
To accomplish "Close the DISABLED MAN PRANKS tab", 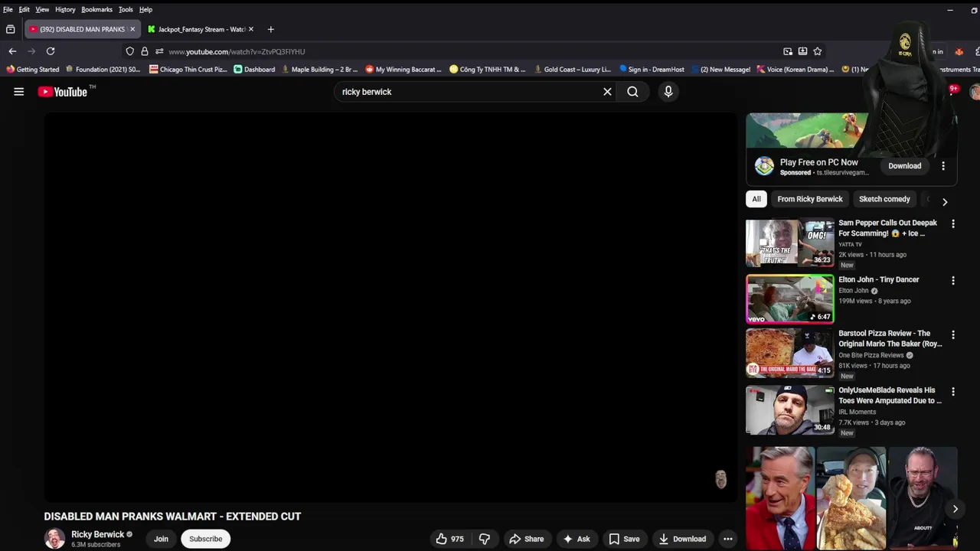I will point(132,29).
